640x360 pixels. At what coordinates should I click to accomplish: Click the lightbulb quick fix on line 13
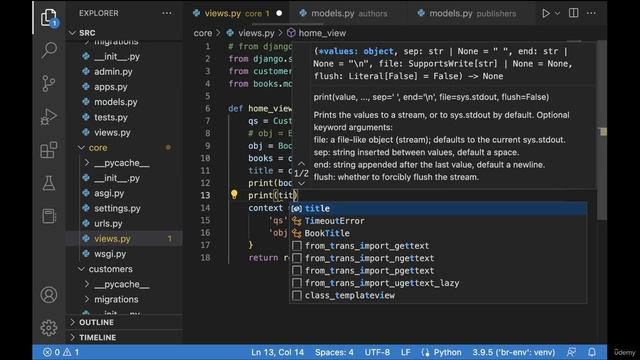pyautogui.click(x=234, y=194)
